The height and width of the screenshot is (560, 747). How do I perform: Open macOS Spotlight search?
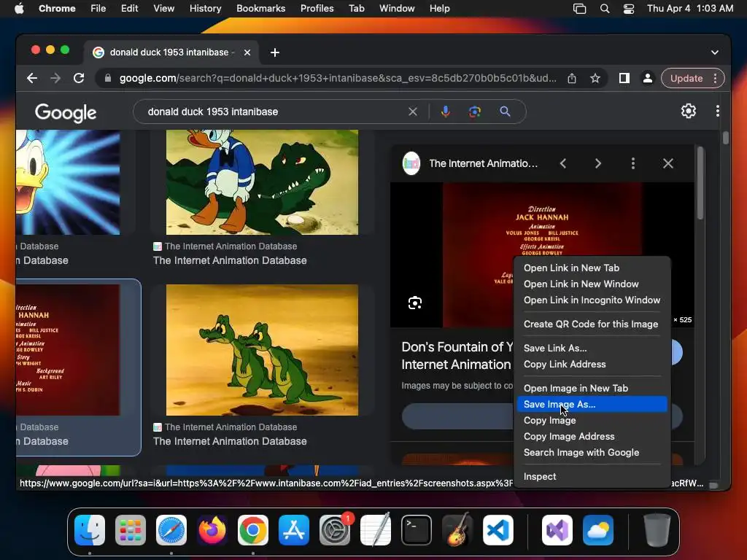point(605,9)
